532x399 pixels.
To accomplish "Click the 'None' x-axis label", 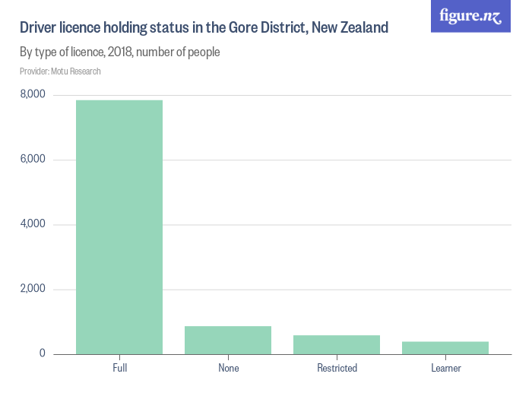I will coord(228,368).
